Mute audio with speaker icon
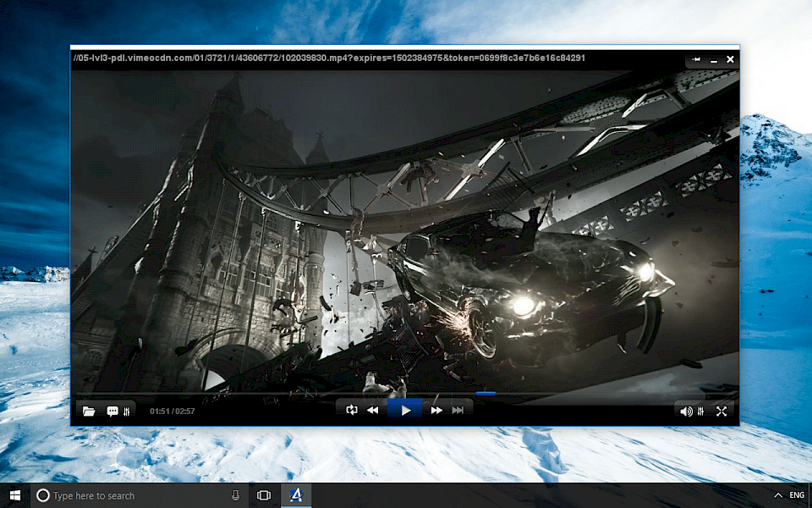812x508 pixels. coord(686,411)
